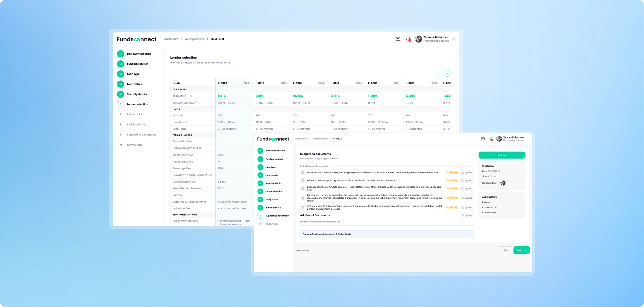
Task: Click the All Up Rate info icon
Action: 188,96
